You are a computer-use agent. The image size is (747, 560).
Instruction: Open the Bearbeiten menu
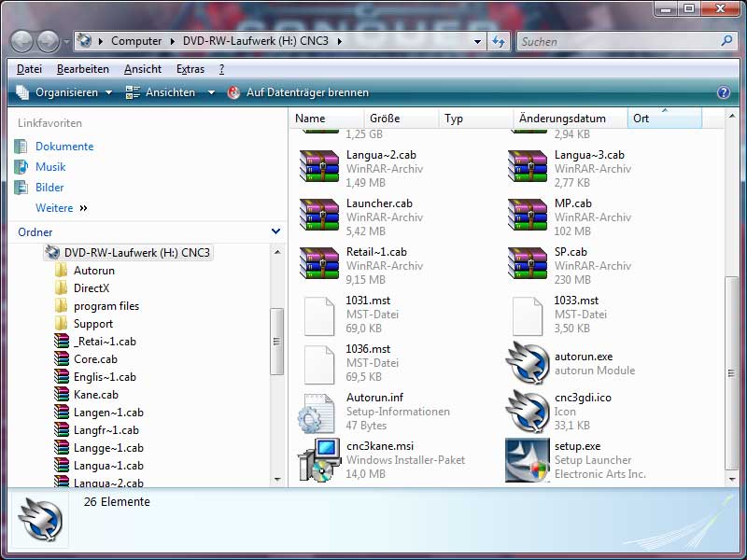click(82, 69)
